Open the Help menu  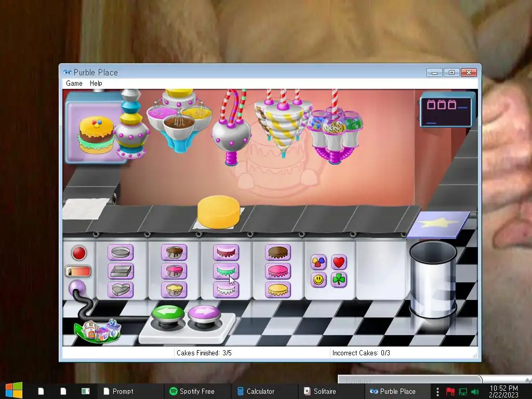96,84
